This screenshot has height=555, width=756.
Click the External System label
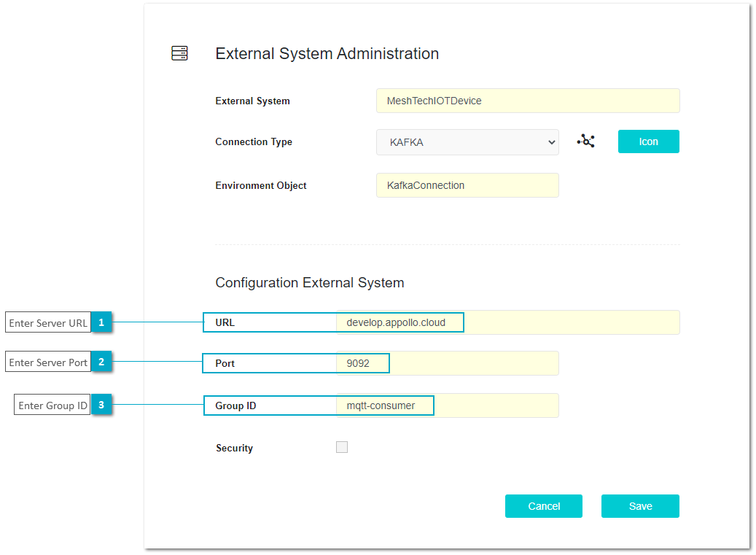[x=253, y=101]
